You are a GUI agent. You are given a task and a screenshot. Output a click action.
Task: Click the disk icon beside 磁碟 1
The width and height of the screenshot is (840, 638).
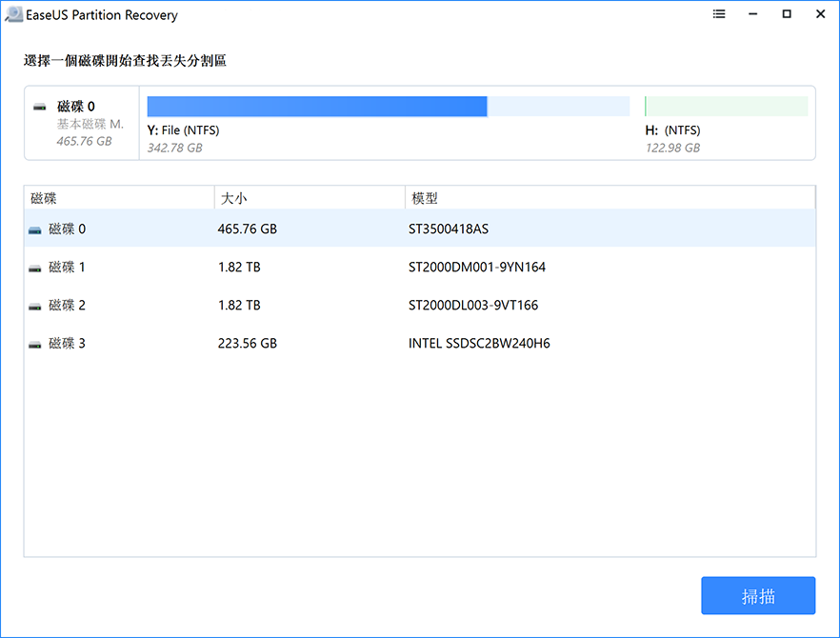pyautogui.click(x=35, y=268)
